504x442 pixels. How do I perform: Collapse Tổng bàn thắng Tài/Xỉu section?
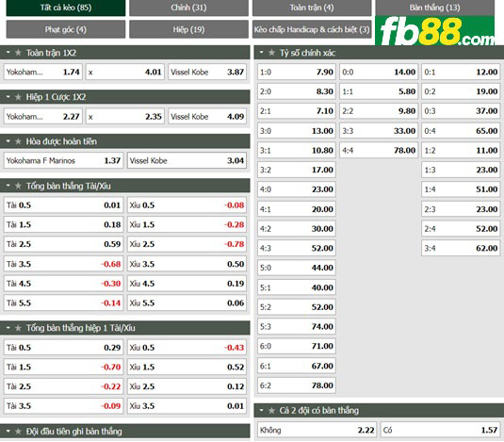point(8,186)
